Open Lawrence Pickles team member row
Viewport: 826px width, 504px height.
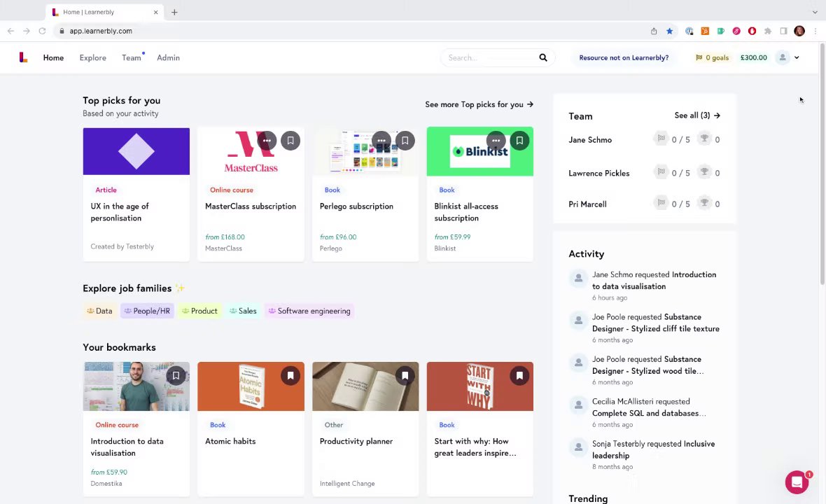point(644,173)
